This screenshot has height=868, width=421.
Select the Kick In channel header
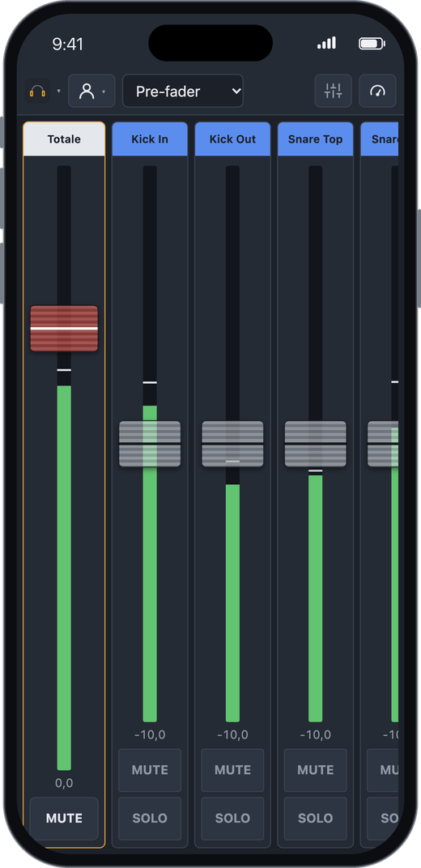click(150, 139)
